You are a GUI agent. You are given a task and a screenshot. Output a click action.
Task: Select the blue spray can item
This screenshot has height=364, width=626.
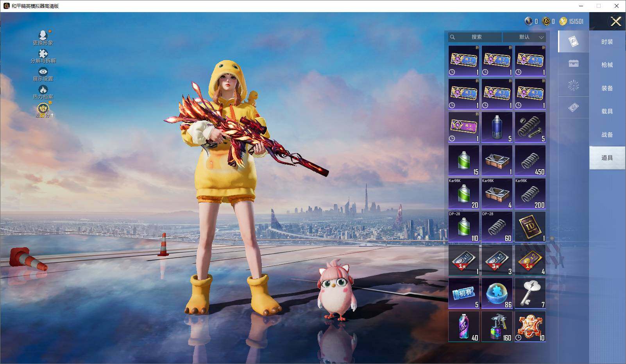coord(497,127)
